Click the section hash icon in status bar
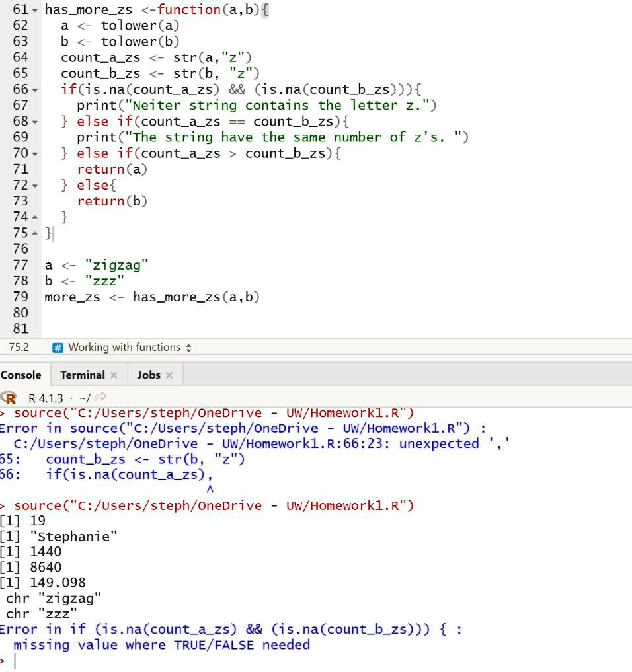Viewport: 632px width, 672px height. click(58, 348)
